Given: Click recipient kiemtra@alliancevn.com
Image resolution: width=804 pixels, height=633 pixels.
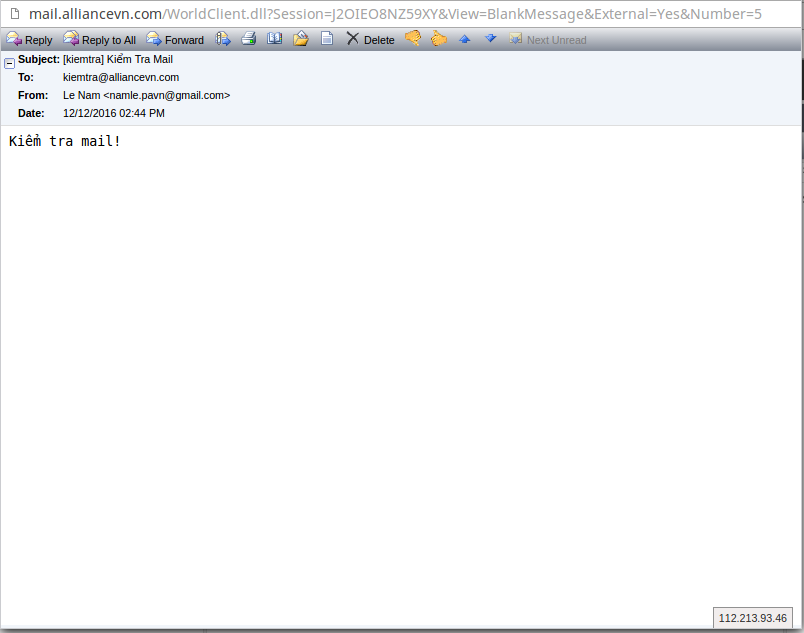Looking at the screenshot, I should 121,77.
